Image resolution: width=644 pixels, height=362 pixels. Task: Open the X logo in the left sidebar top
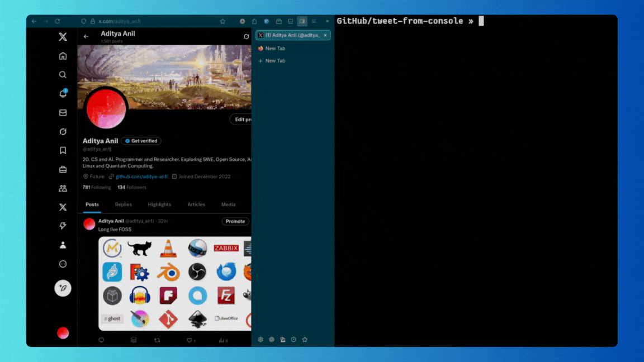coord(63,37)
